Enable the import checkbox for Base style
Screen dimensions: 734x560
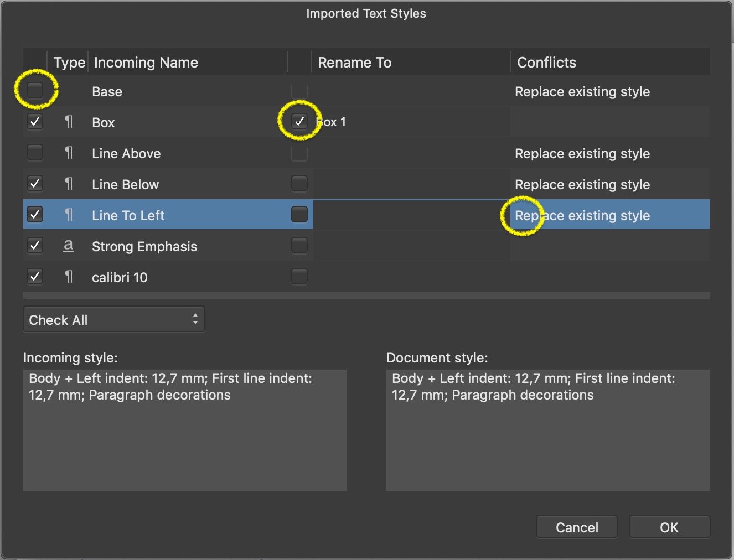point(35,90)
